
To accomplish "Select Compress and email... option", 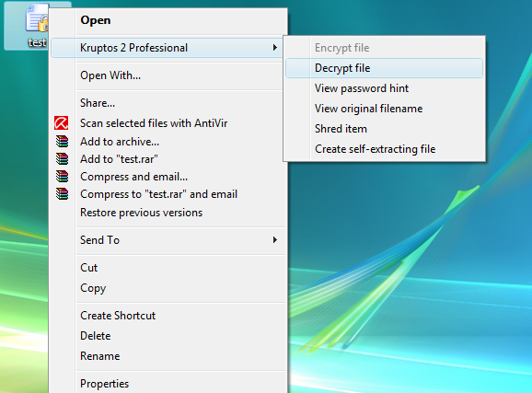I will pyautogui.click(x=168, y=177).
